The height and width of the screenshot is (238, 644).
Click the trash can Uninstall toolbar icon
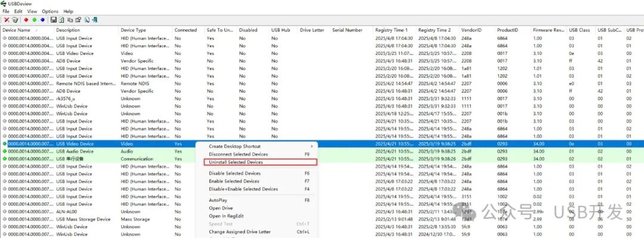[x=15, y=20]
